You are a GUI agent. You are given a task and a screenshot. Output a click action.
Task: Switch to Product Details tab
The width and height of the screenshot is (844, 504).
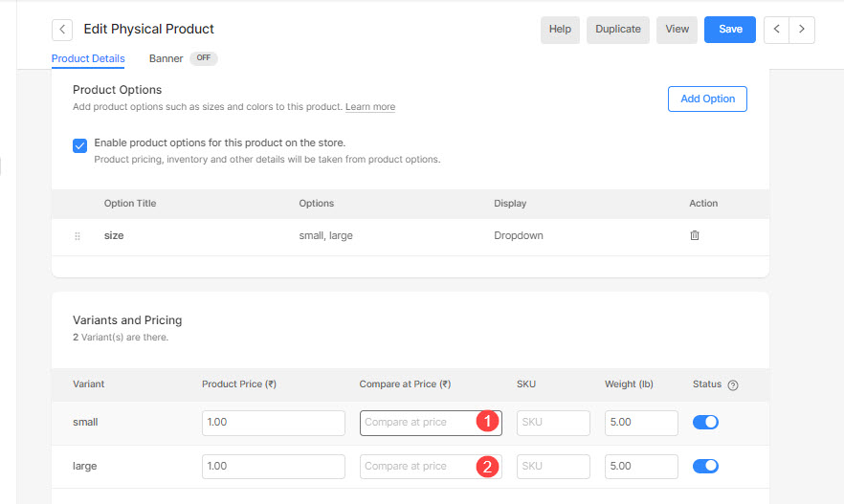[88, 58]
